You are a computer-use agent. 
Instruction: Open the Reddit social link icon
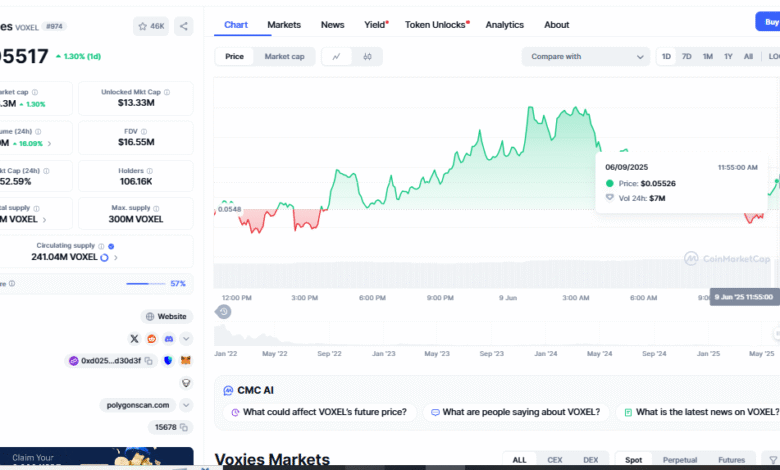pos(151,339)
